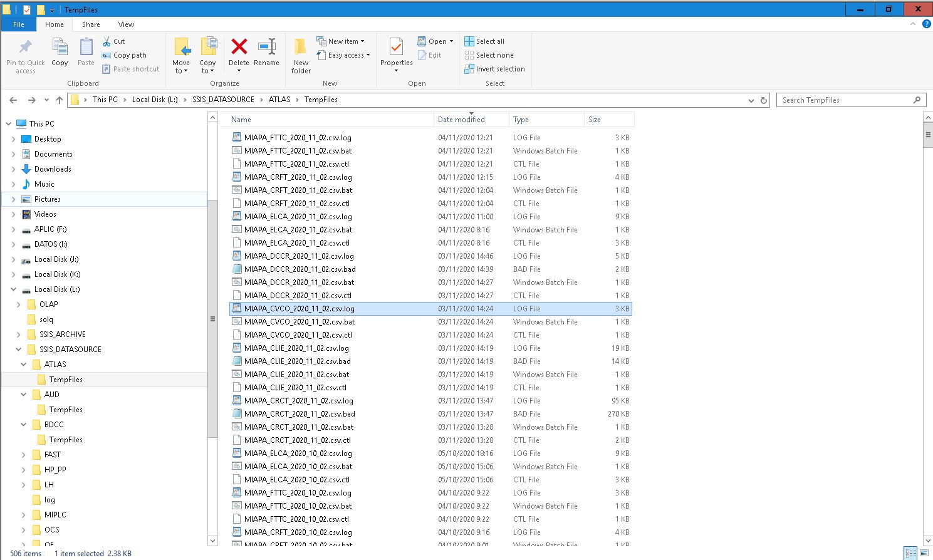
Task: Select the Documents folder in tree
Action: [x=53, y=154]
